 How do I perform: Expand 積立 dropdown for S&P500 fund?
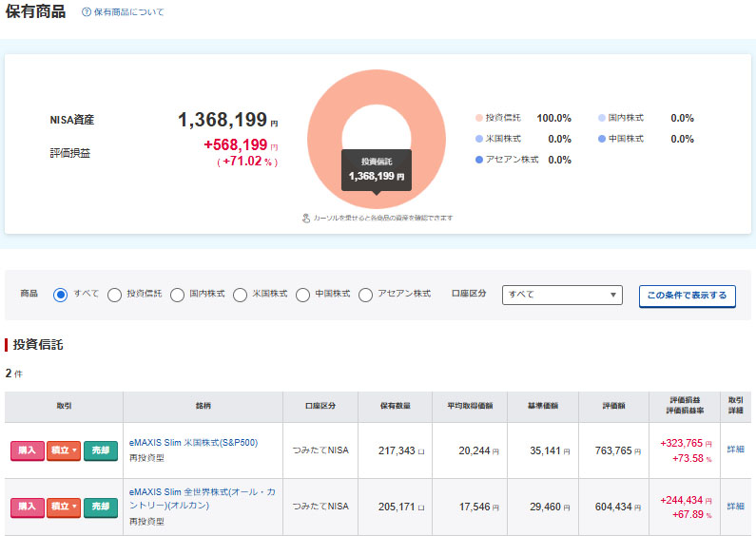tap(64, 450)
